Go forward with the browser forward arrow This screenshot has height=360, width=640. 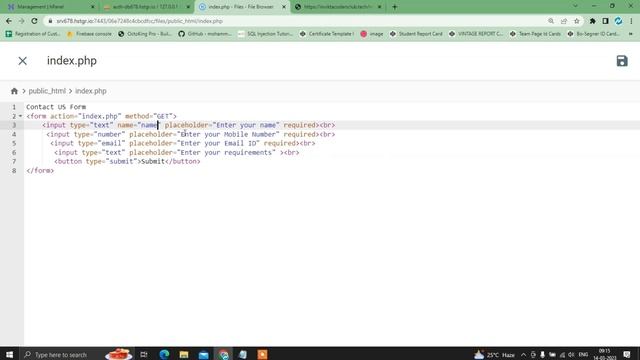(x=21, y=21)
